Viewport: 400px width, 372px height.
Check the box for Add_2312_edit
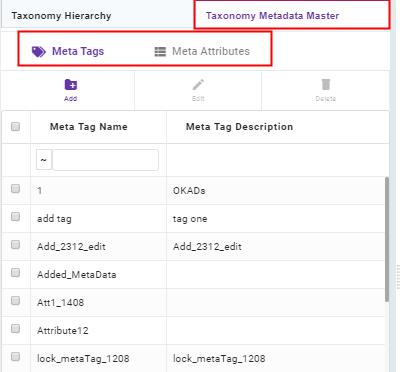[15, 245]
